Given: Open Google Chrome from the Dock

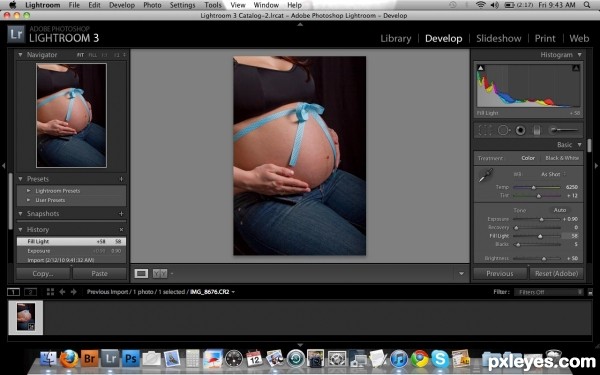Looking at the screenshot, I should point(420,359).
